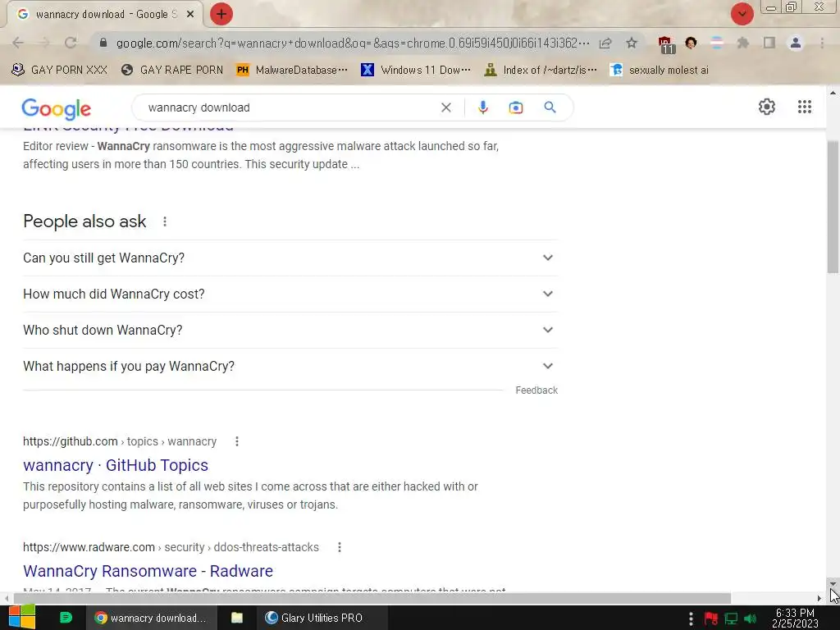The image size is (840, 630).
Task: Open tab search dropdown arrow
Action: (742, 14)
